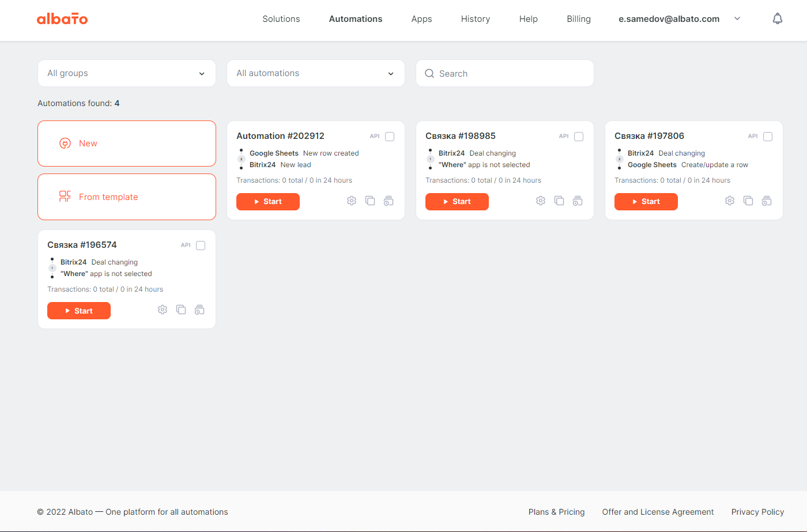Click settings gear on Связка #197806 card
This screenshot has width=807, height=532.
tap(730, 201)
